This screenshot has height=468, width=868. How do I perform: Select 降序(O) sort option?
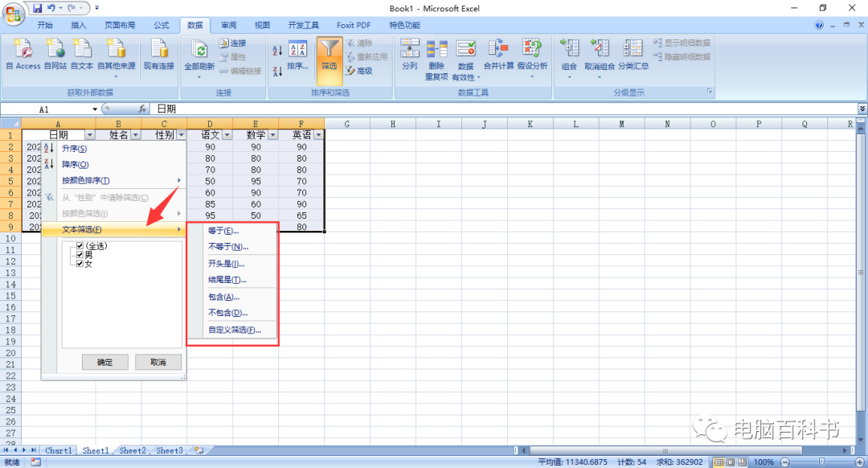(x=113, y=165)
